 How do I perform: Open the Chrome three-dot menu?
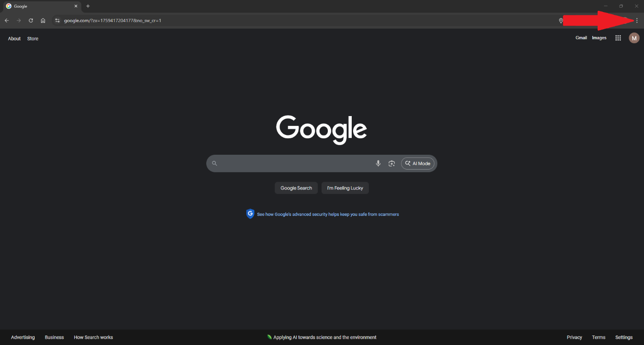(637, 21)
